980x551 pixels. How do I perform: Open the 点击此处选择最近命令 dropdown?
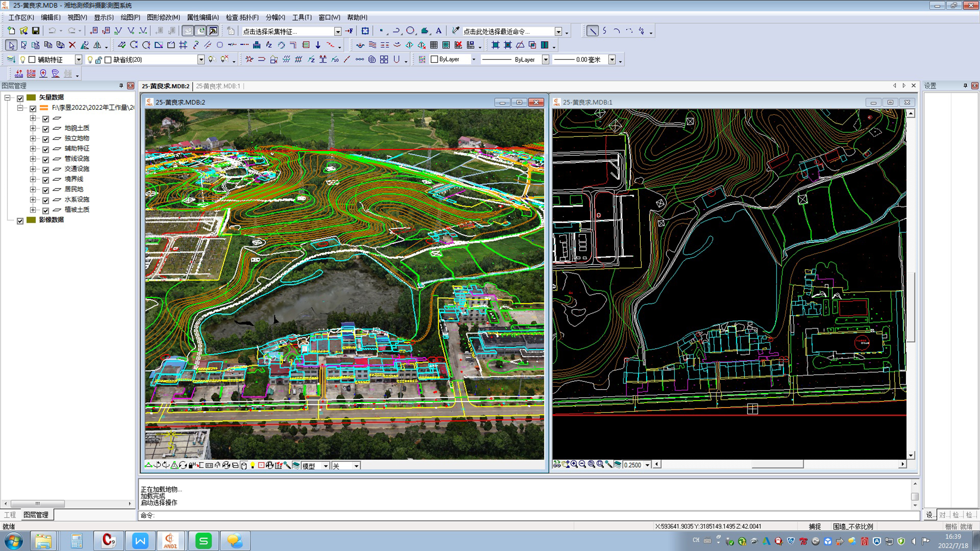558,31
